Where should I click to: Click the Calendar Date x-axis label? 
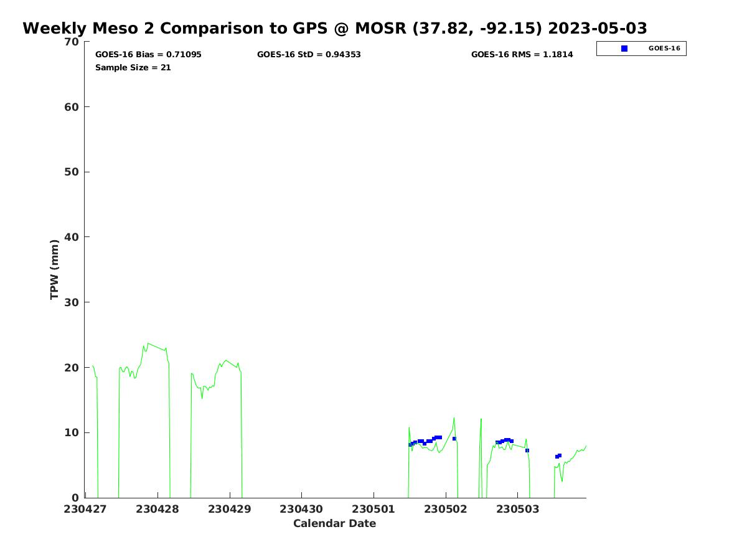click(334, 523)
